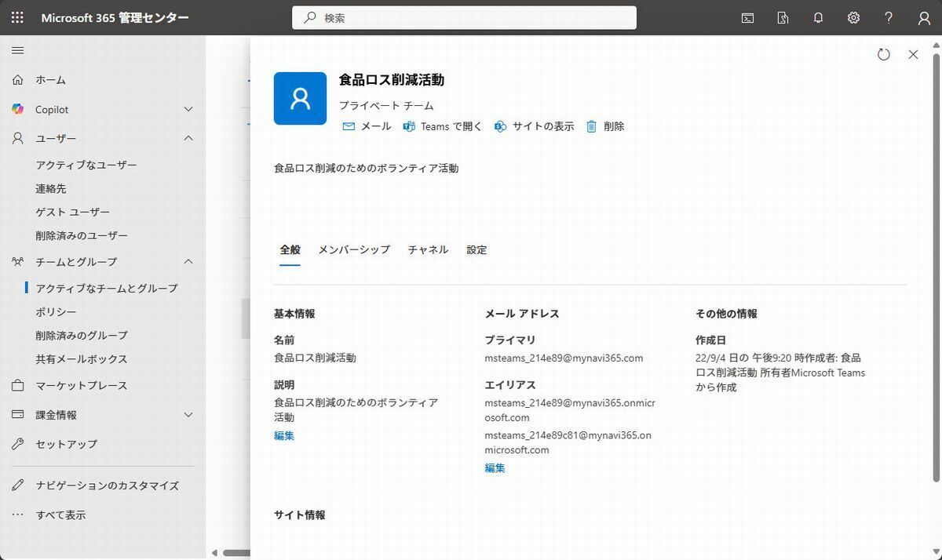942x560 pixels.
Task: Click the サイトの表示 text
Action: click(x=543, y=126)
